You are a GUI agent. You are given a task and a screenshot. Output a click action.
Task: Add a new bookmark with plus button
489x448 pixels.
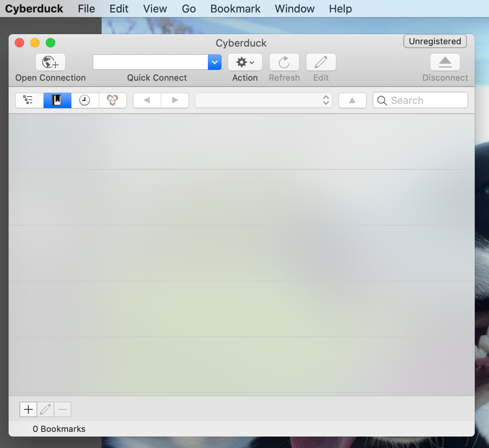29,409
